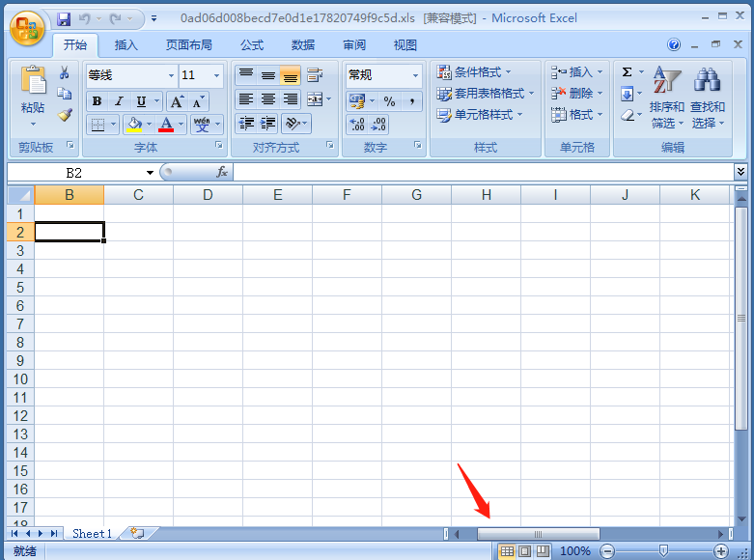Center text horizontally

tap(267, 99)
